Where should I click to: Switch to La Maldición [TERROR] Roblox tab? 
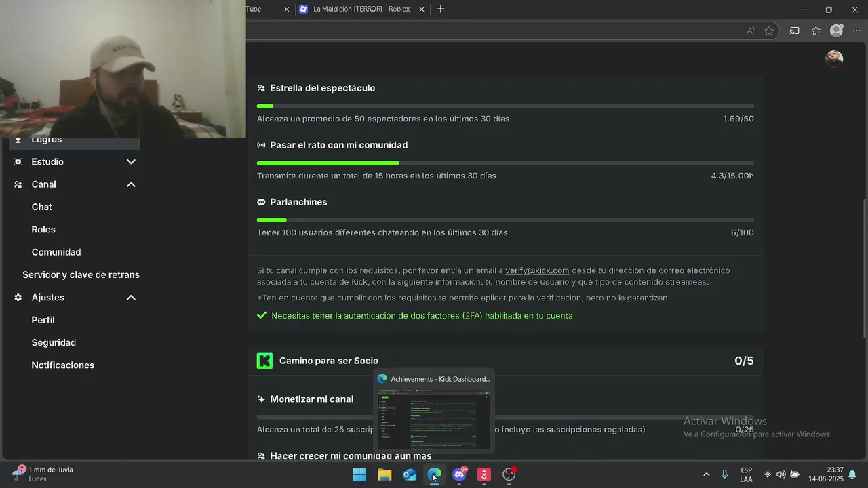[x=362, y=9]
